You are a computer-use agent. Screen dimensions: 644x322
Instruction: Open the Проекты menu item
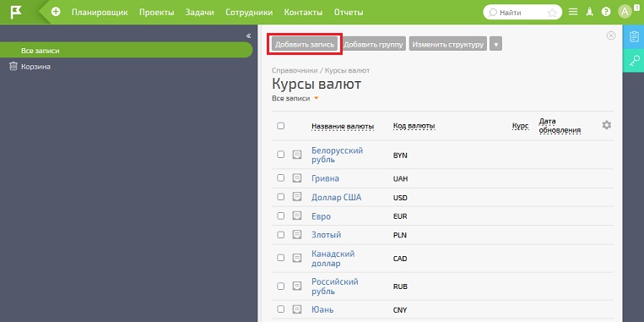pyautogui.click(x=156, y=13)
